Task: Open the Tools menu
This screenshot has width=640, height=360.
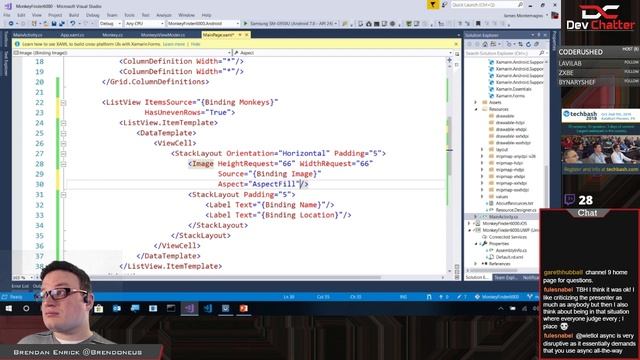Action: (129, 15)
